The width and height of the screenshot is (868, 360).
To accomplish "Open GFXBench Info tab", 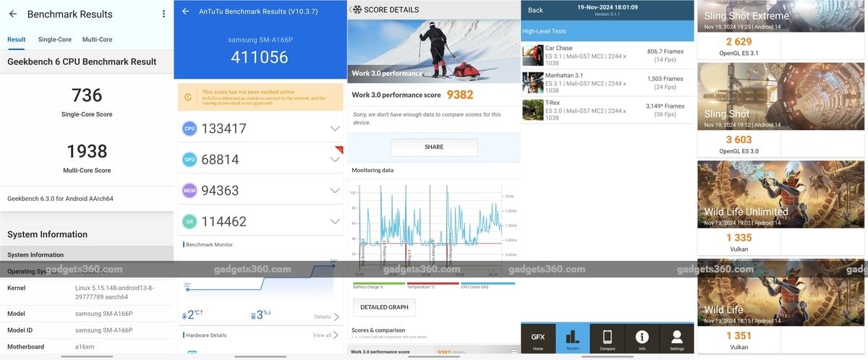I will [x=642, y=339].
